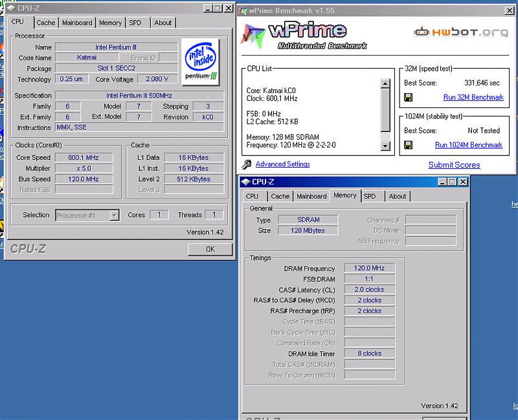Switch to Mainboard tab in left CPU-Z window
Screen dimensions: 518x420
click(x=77, y=23)
